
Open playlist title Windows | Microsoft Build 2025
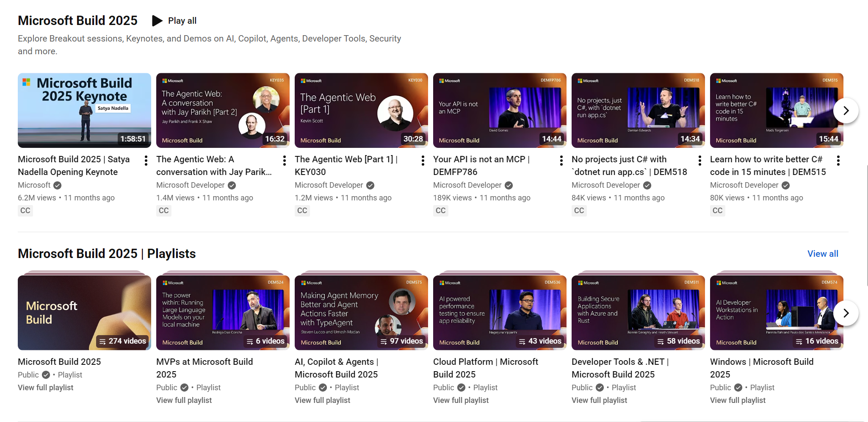point(762,368)
